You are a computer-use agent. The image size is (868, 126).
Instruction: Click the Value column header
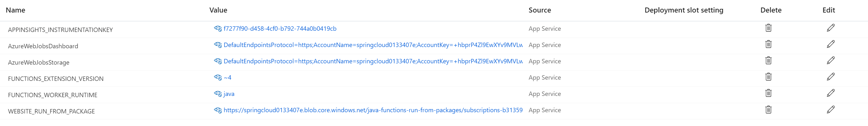(x=218, y=10)
